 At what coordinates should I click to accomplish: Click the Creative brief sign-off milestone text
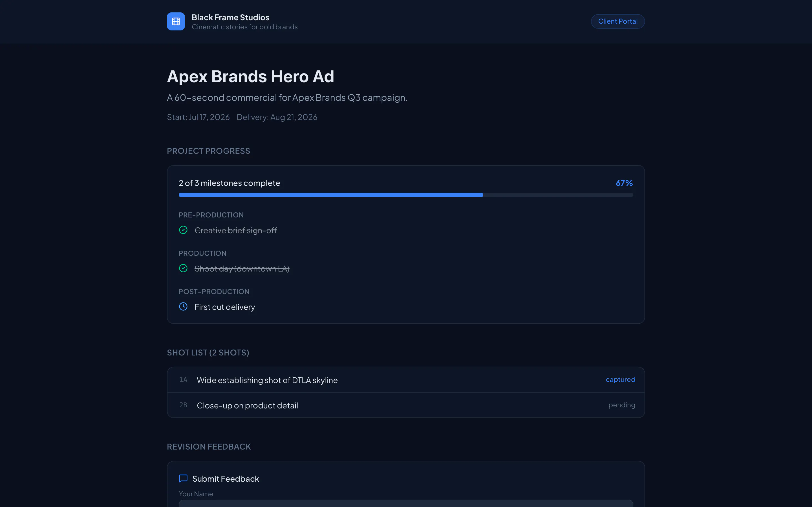[236, 230]
